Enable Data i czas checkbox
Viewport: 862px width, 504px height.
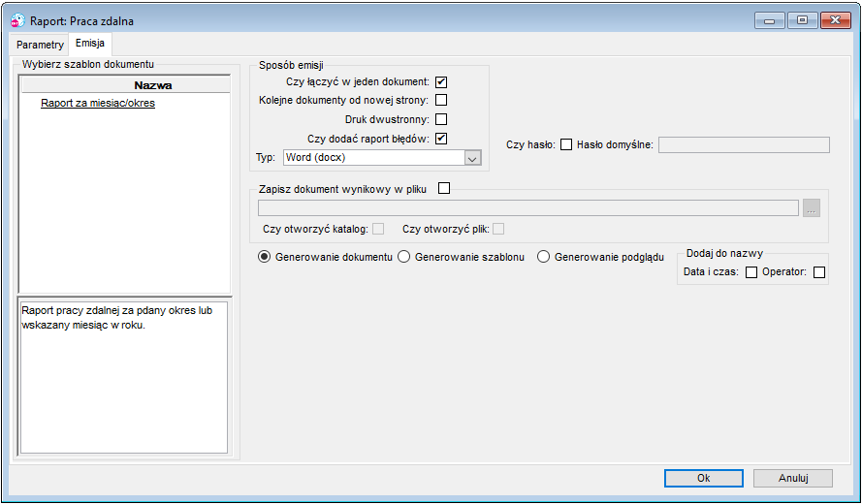[x=751, y=272]
